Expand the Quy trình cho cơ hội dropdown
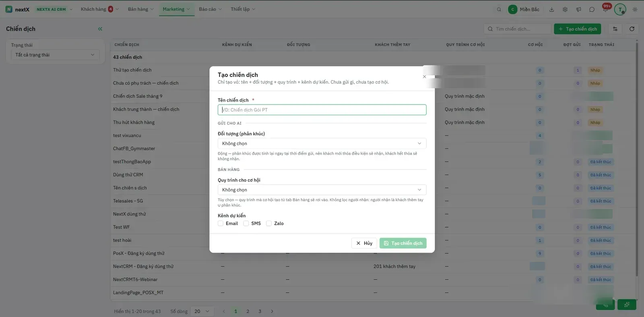644x317 pixels. 322,190
